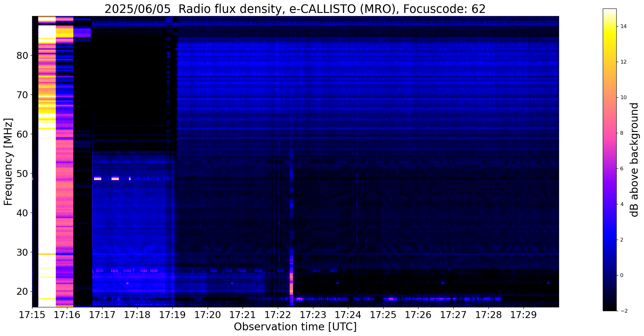Click the 30 MHz frequency tick label

[x=22, y=252]
